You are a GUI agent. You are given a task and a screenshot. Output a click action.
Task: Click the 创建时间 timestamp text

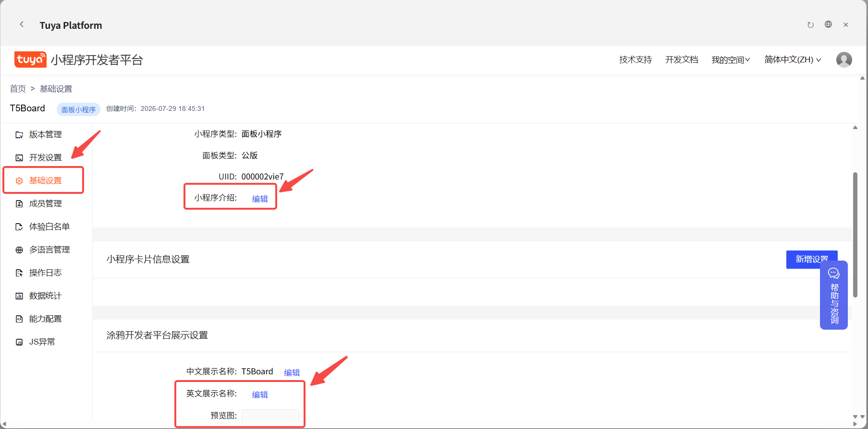point(155,109)
